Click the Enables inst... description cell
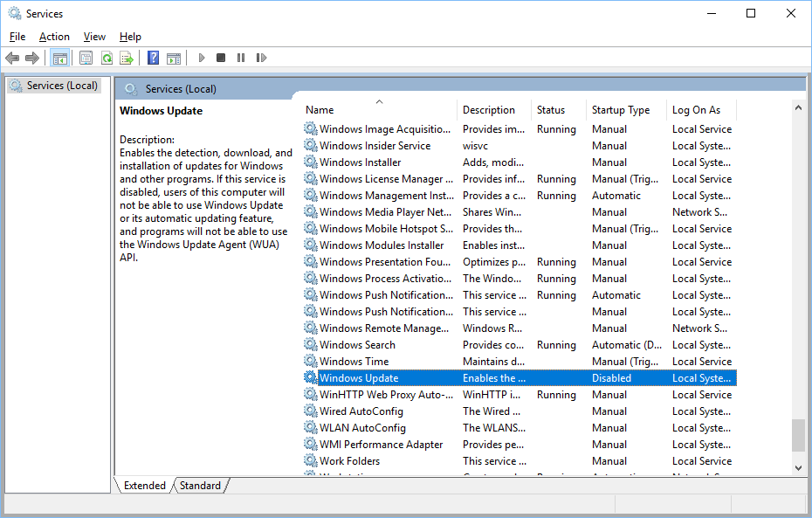 (x=493, y=245)
